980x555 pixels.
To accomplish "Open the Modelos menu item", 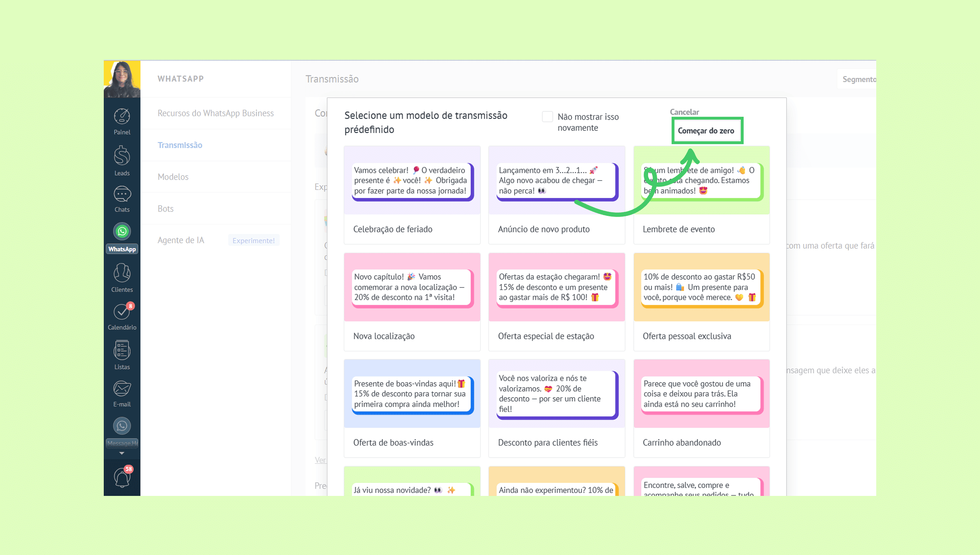I will pyautogui.click(x=173, y=177).
